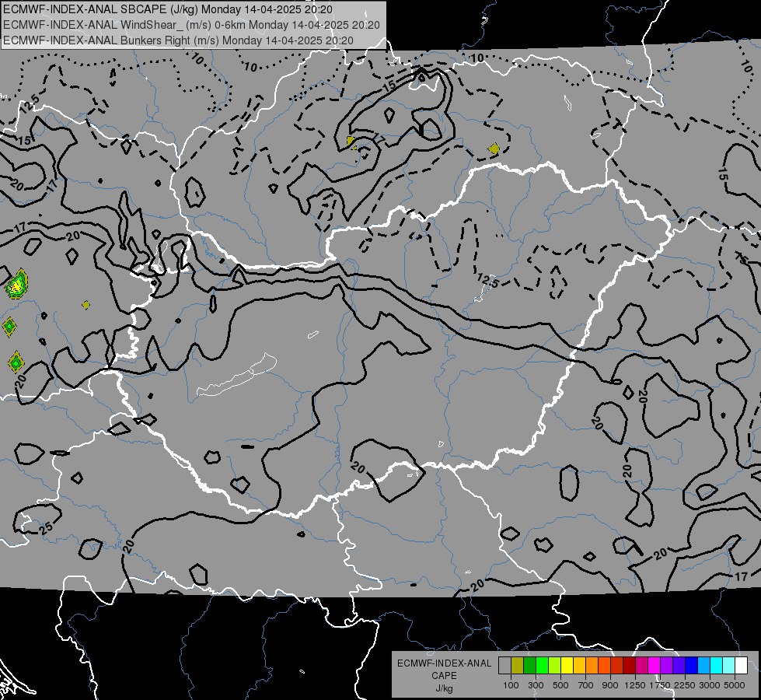Pick the pure yellow legend swatch
This screenshot has width=761, height=700.
[567, 666]
